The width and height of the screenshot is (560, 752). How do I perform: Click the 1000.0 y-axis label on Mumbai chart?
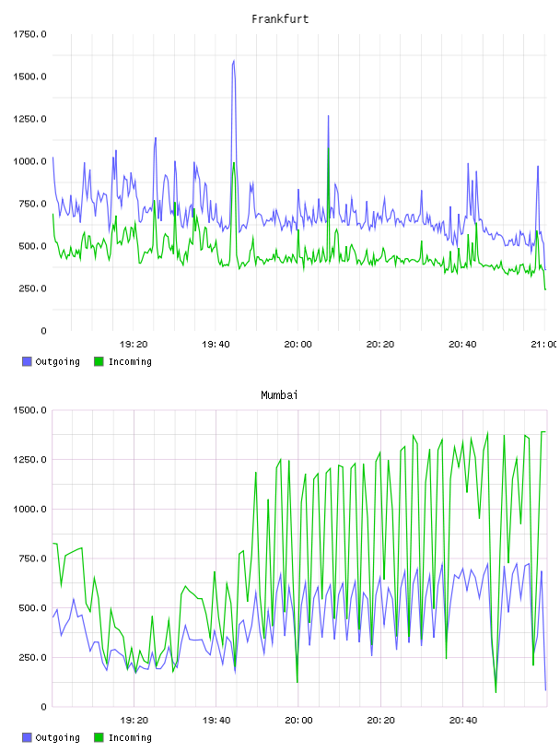[29, 509]
